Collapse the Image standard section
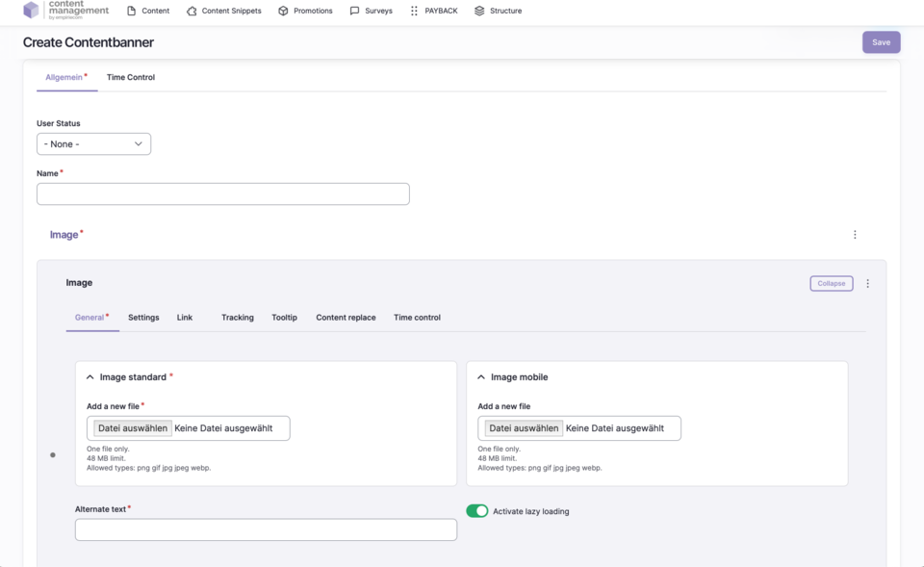924x567 pixels. 90,377
